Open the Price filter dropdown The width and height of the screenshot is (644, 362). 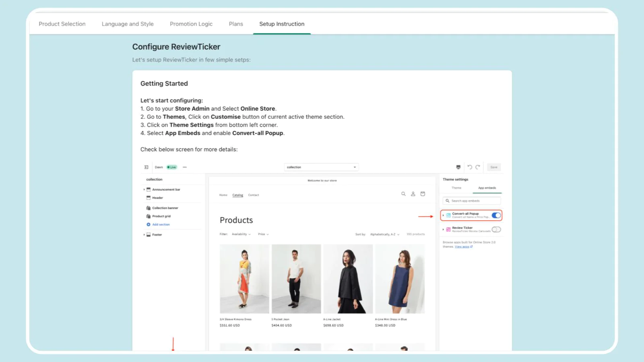[x=263, y=234]
